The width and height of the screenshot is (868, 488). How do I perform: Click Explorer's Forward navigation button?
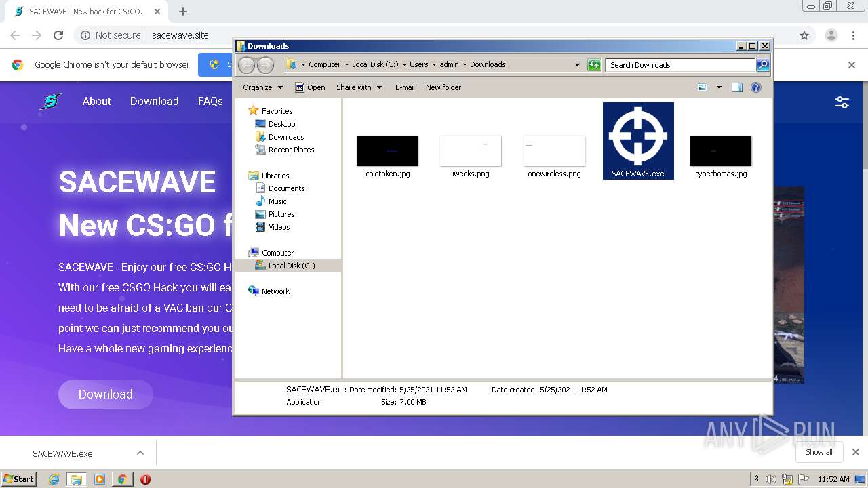pos(265,65)
